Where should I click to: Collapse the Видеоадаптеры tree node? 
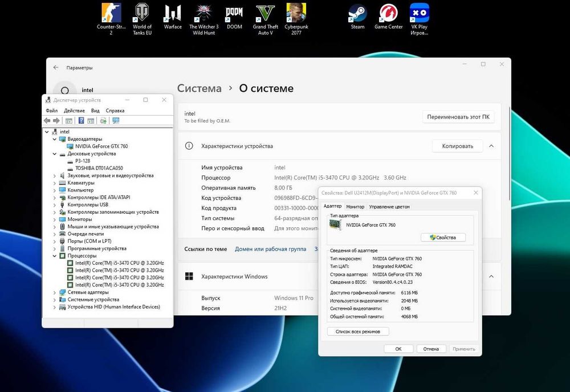[55, 139]
